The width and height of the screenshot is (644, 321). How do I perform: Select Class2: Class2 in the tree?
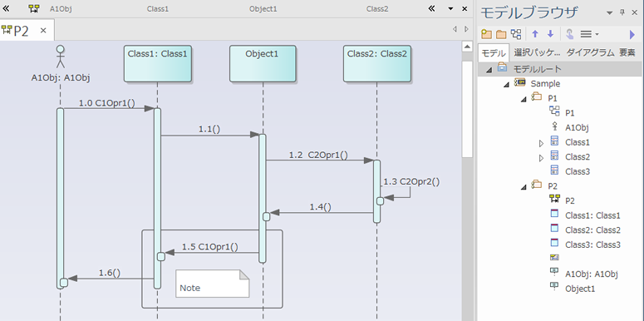point(592,230)
